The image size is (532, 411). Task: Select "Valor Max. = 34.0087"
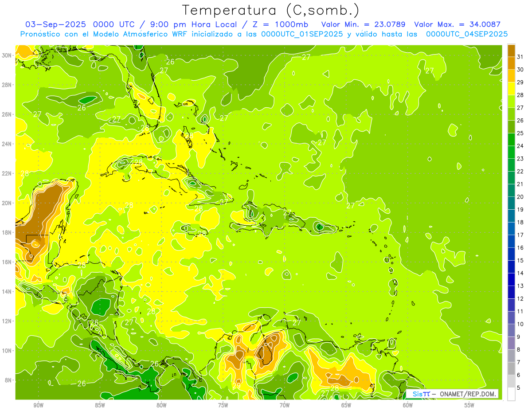458,24
